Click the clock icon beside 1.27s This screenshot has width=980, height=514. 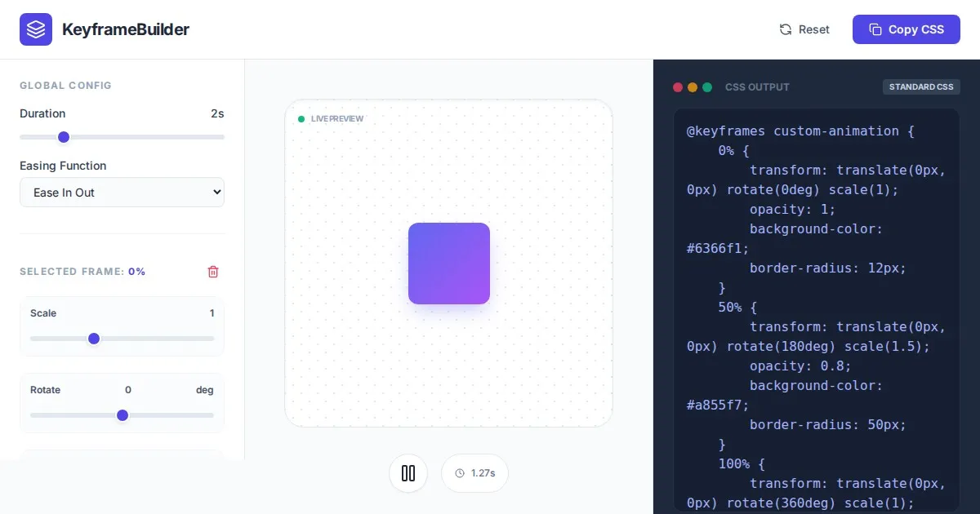click(460, 473)
